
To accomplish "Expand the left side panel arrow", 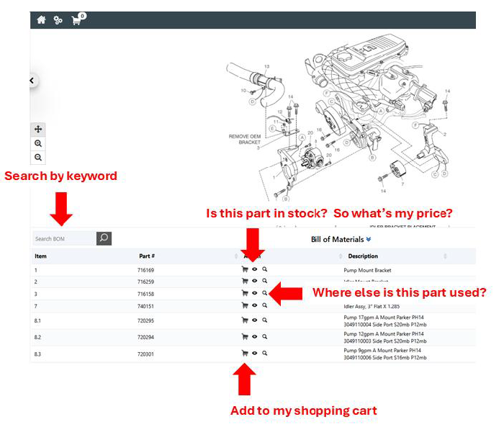I will pyautogui.click(x=32, y=81).
